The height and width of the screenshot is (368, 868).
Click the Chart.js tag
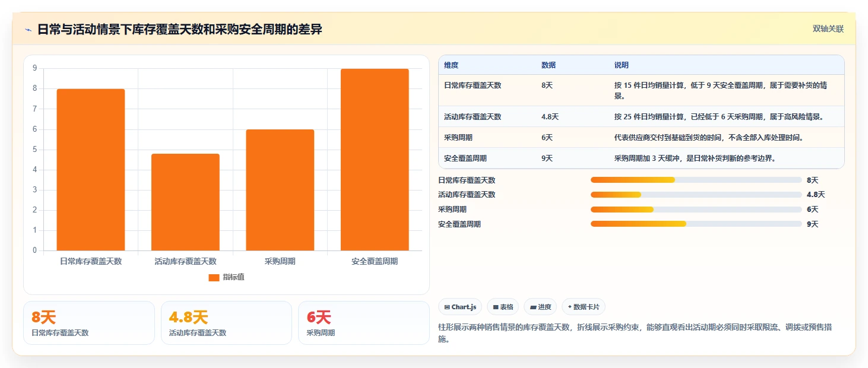(460, 307)
